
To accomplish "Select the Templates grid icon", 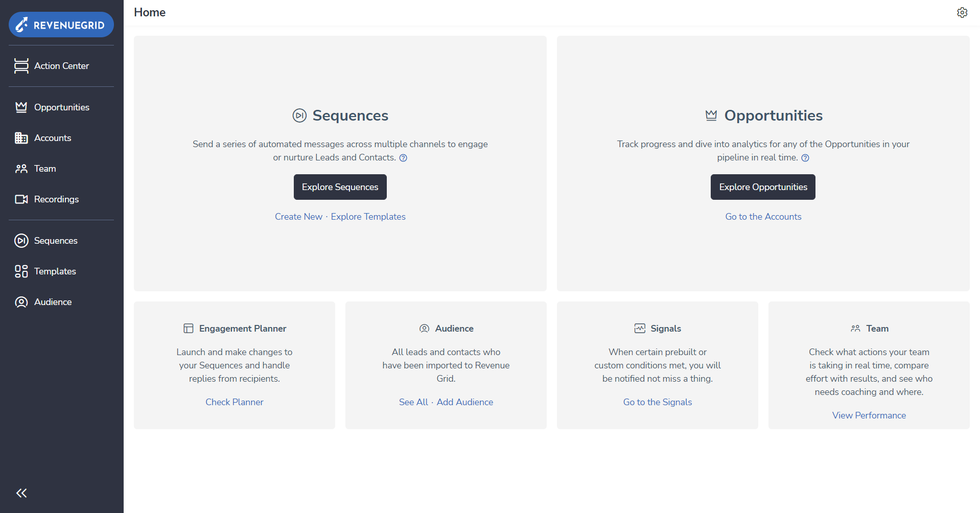I will [21, 271].
